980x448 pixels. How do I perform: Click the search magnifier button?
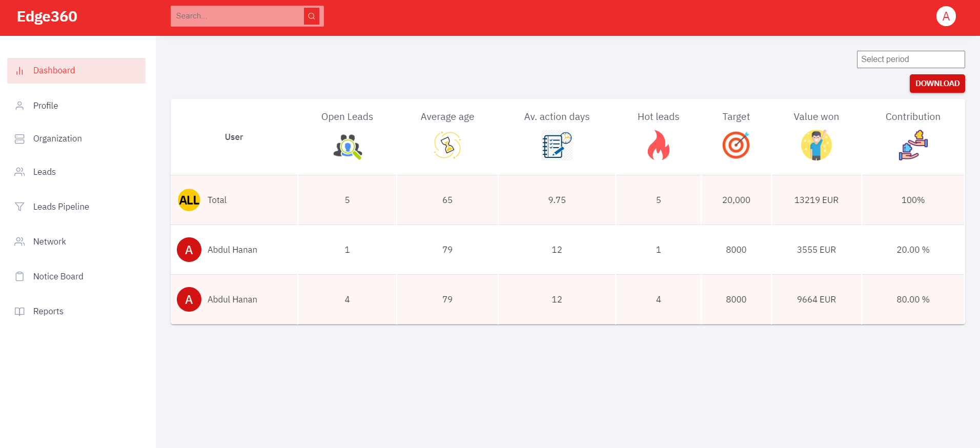pos(311,16)
